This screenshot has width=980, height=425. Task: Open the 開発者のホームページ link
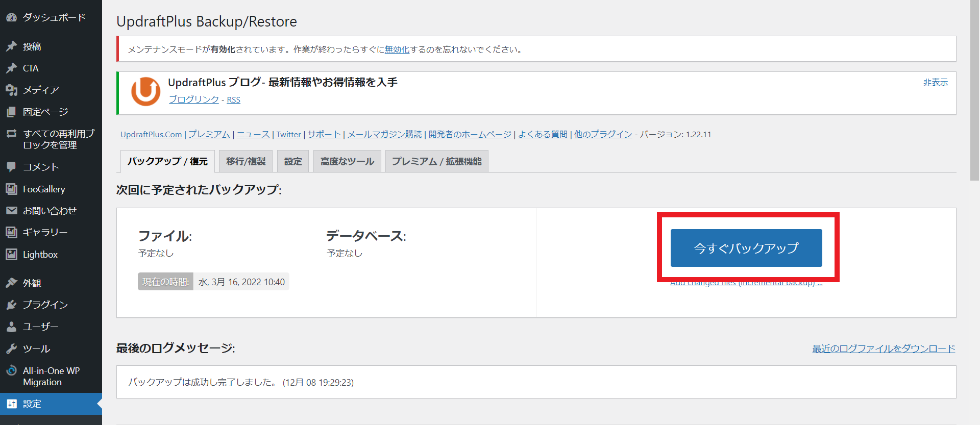click(x=470, y=134)
